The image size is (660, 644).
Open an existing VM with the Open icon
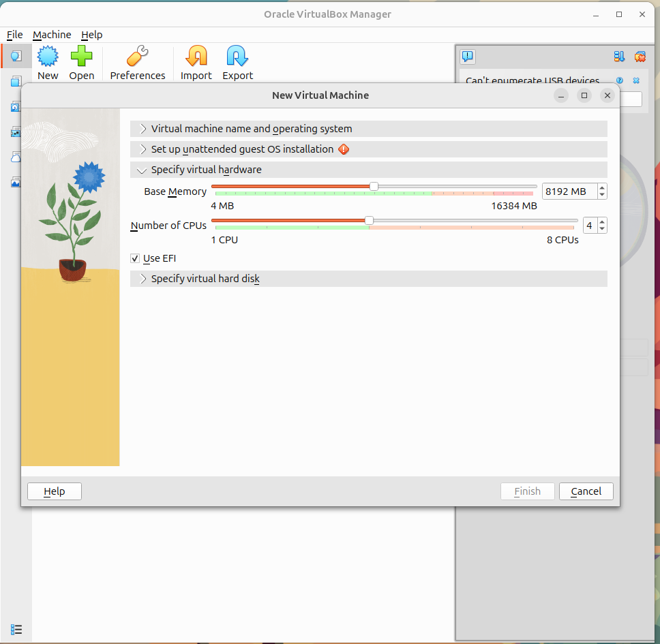coord(81,61)
